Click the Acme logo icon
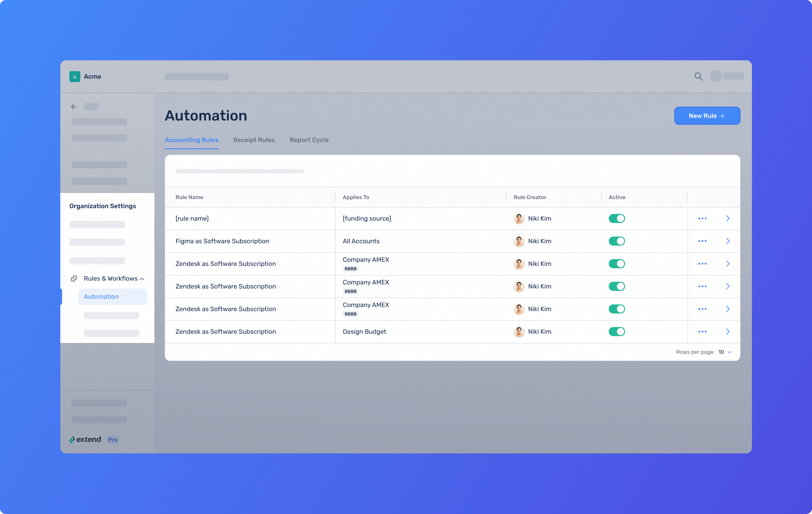This screenshot has height=514, width=812. (75, 77)
